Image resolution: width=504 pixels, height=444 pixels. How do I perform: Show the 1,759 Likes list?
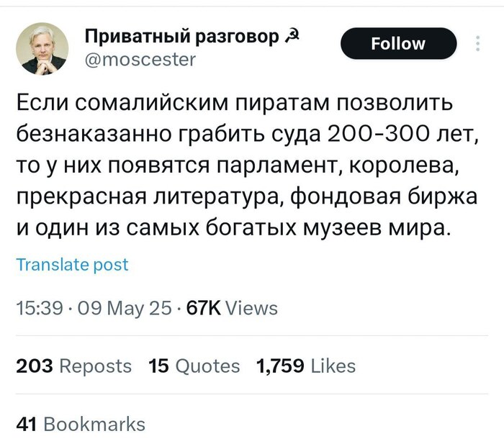click(x=306, y=366)
